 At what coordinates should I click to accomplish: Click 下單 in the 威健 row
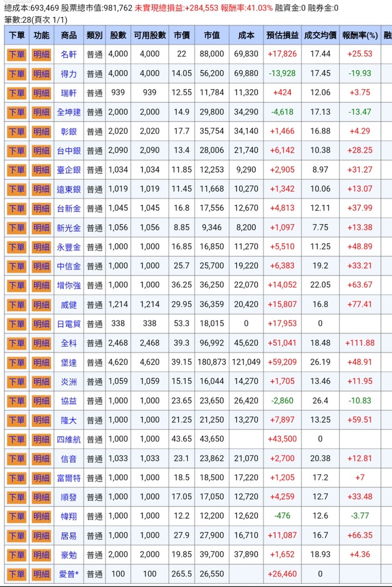[x=16, y=305]
